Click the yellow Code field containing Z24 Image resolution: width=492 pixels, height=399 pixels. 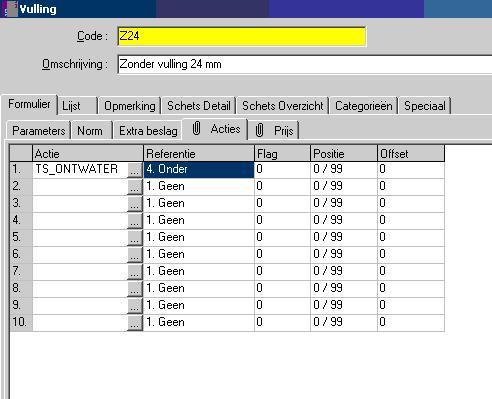(x=242, y=36)
